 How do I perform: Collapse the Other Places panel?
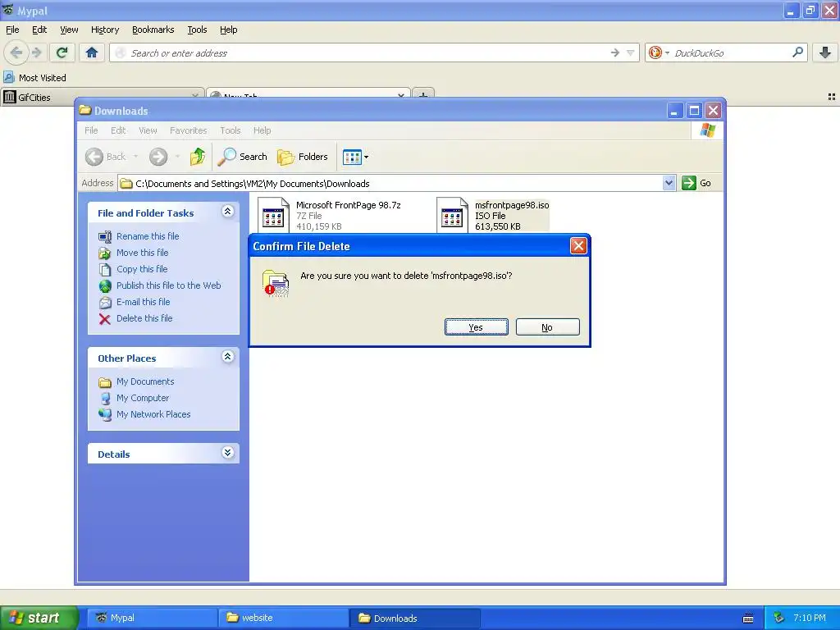click(x=228, y=356)
